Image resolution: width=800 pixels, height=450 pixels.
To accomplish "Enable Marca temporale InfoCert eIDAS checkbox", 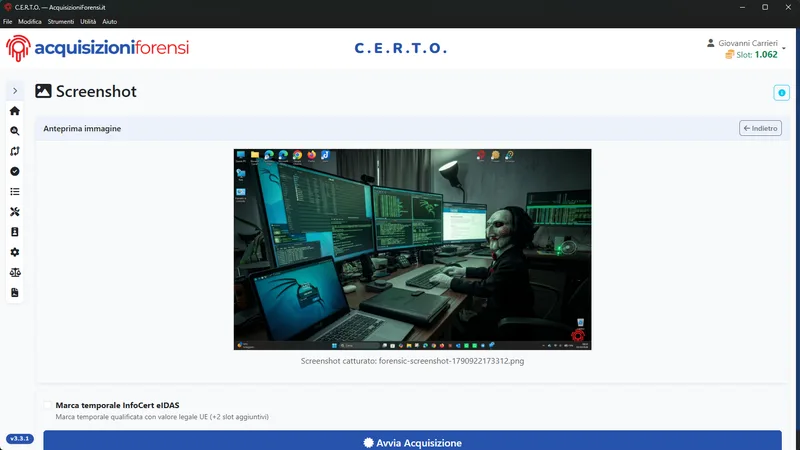I will pyautogui.click(x=47, y=405).
